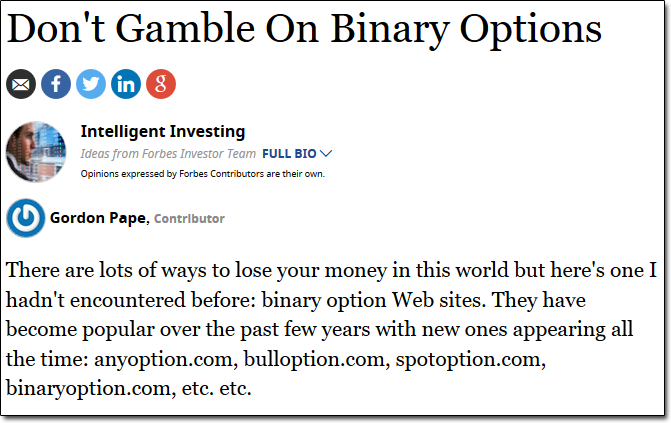Tweet the article with the Twitter icon
This screenshot has width=671, height=423.
pos(91,84)
